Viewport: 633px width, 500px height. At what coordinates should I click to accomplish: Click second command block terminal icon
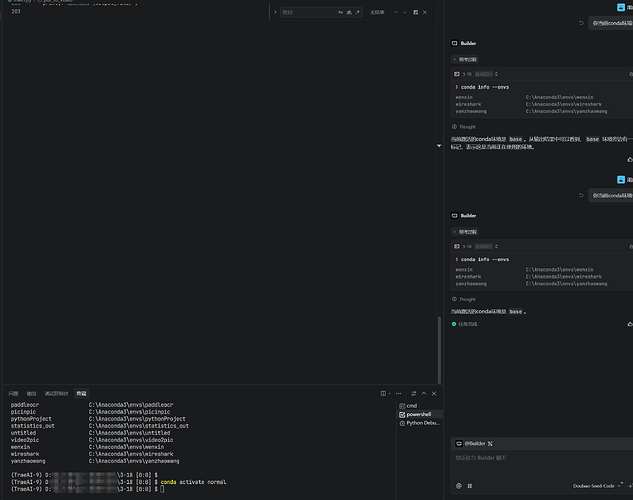coord(457,247)
